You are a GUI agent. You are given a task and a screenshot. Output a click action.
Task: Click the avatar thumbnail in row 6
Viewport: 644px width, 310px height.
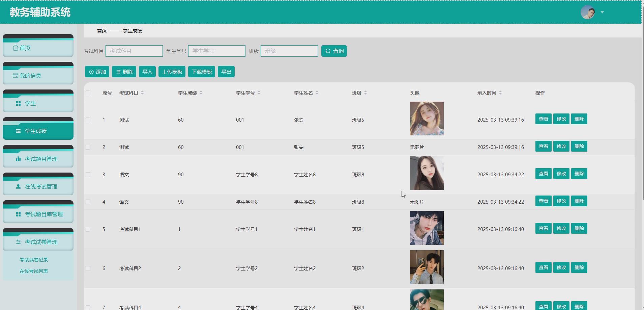[x=427, y=267]
